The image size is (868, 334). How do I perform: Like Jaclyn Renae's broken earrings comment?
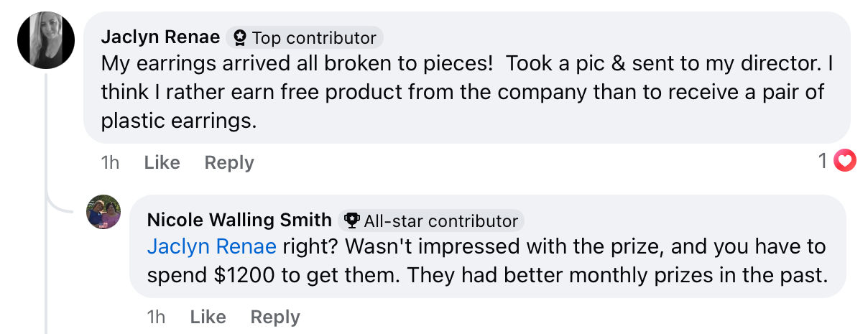click(162, 163)
